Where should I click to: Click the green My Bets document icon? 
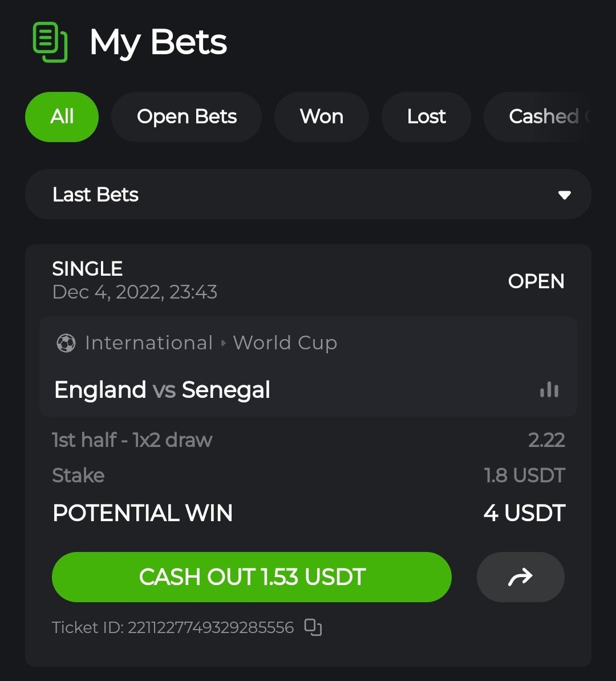(x=50, y=42)
